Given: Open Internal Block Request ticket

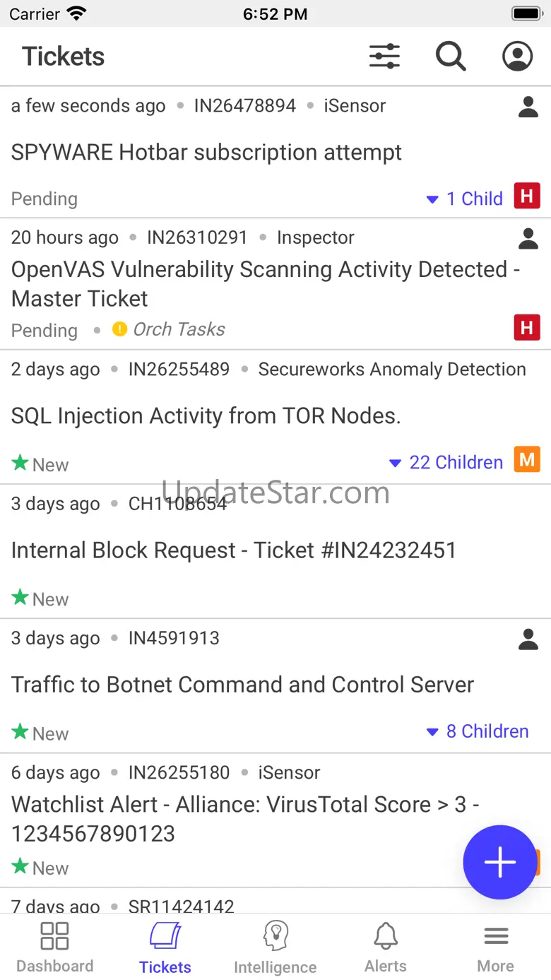Looking at the screenshot, I should (234, 550).
